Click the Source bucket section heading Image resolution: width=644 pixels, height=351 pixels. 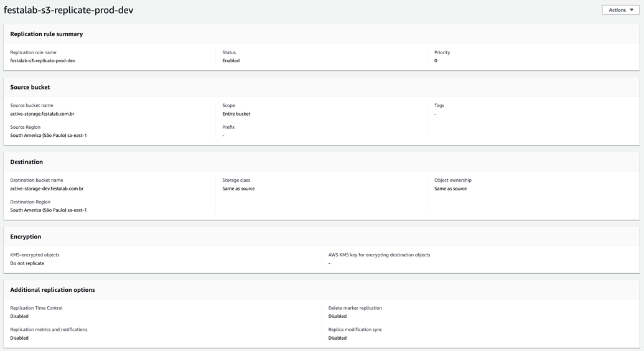(x=30, y=87)
